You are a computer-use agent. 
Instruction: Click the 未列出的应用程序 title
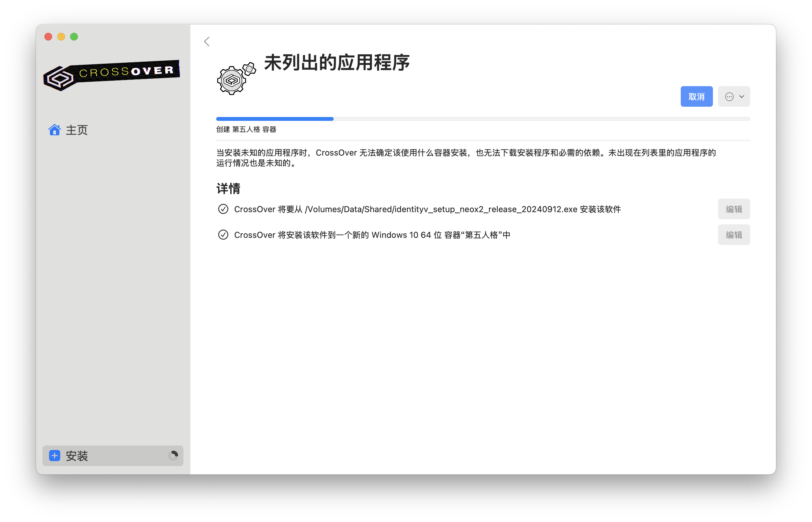click(337, 63)
